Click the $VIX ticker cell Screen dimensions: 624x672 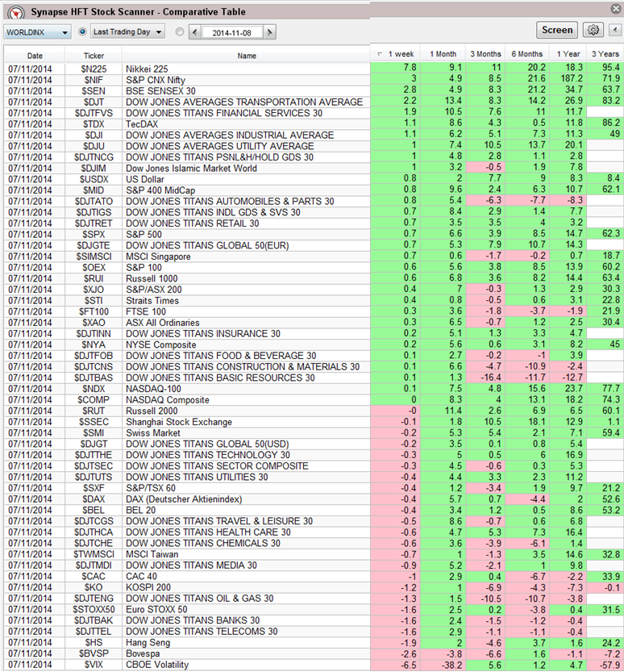pos(94,665)
